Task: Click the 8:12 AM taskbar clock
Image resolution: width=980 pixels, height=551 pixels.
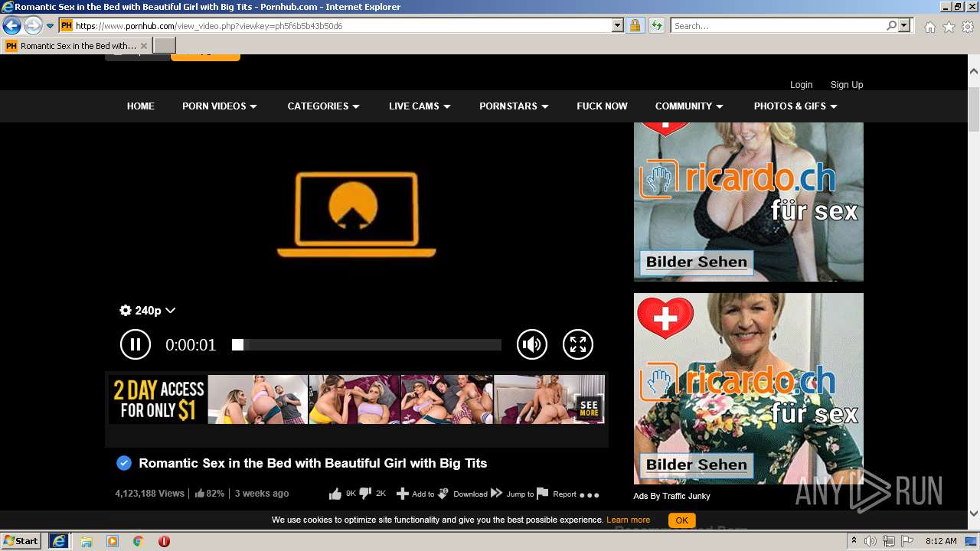Action: click(941, 541)
